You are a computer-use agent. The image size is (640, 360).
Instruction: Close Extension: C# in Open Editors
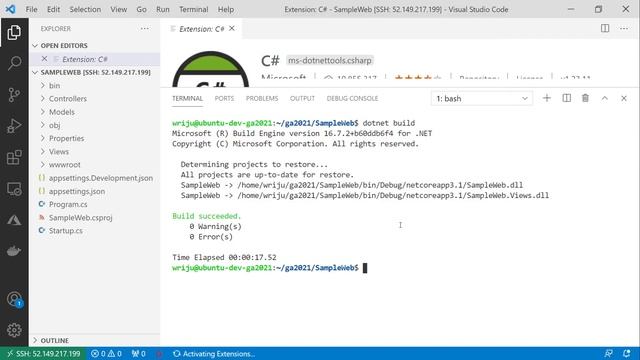pos(44,59)
